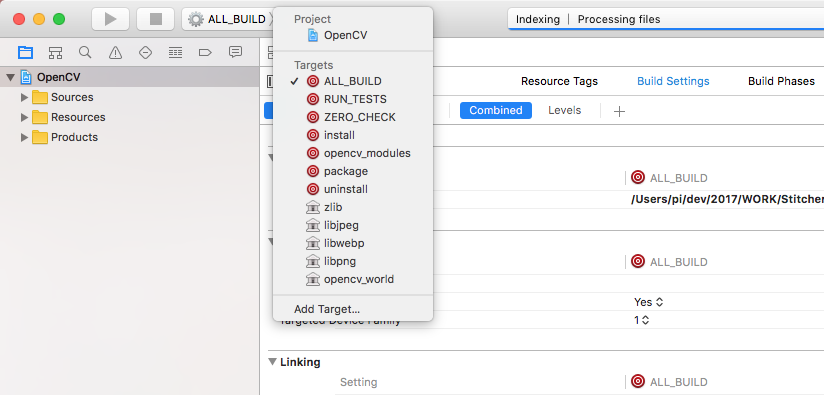Show the Symbol navigator hierarchy icon
The width and height of the screenshot is (824, 395).
[x=55, y=52]
